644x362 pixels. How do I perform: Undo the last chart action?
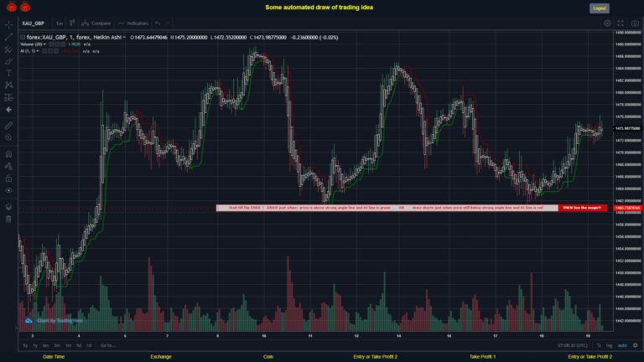[x=158, y=23]
